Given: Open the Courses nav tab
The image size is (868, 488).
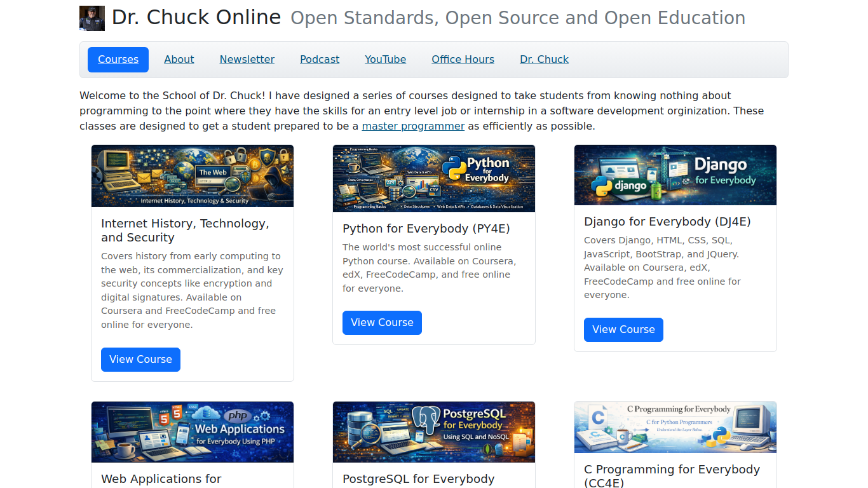Looking at the screenshot, I should (x=118, y=60).
